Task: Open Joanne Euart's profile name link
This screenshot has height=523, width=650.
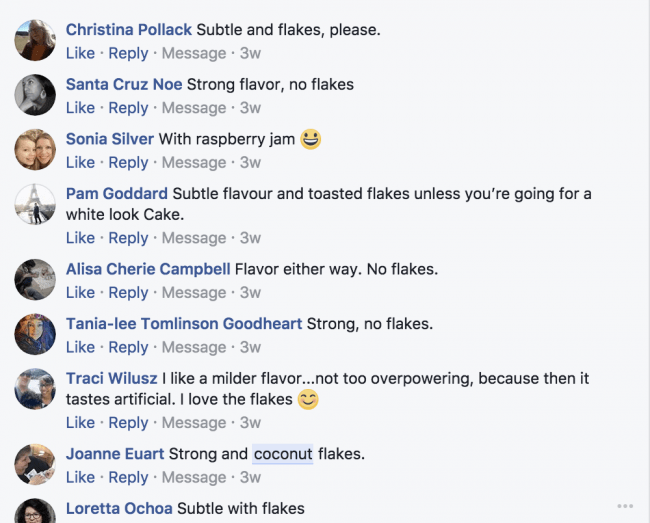Action: click(x=115, y=454)
